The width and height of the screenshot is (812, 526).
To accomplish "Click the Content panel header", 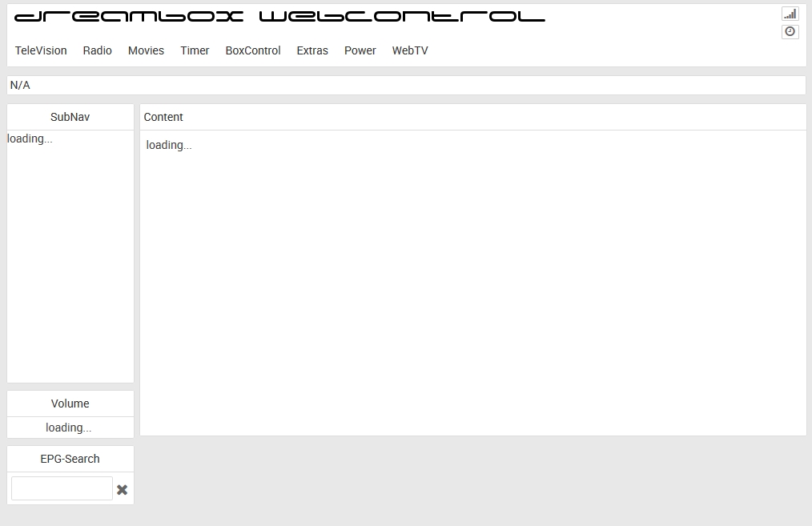I will point(472,117).
